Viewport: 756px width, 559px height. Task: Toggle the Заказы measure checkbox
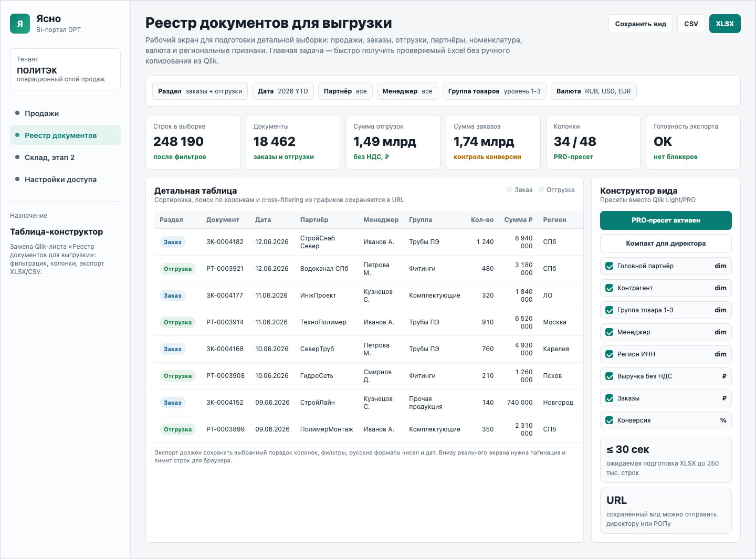point(610,398)
